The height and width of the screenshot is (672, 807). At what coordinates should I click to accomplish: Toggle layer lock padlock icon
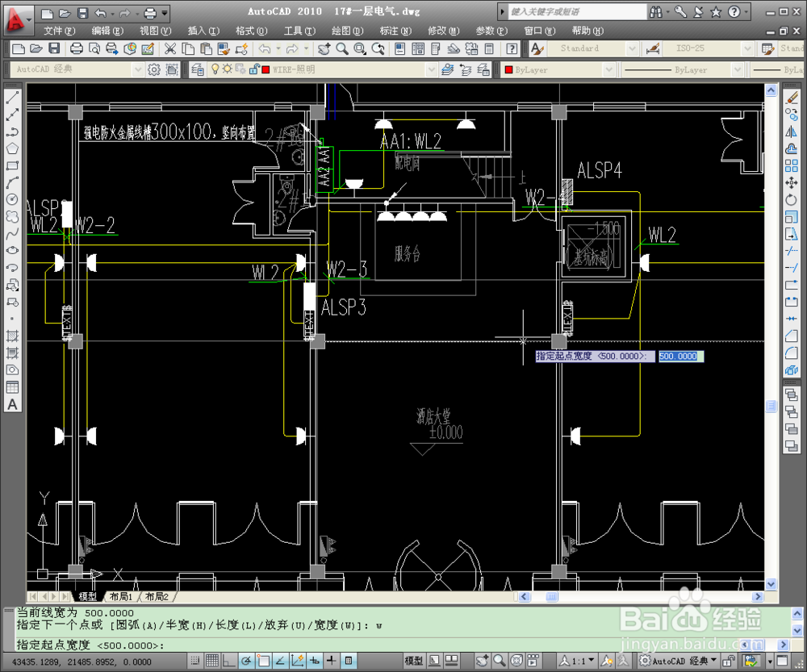coord(253,69)
